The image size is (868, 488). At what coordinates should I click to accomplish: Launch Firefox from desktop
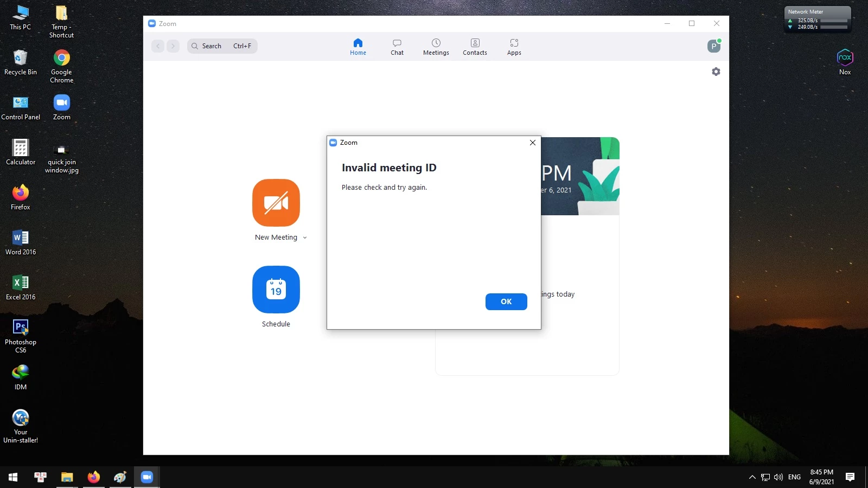[21, 197]
